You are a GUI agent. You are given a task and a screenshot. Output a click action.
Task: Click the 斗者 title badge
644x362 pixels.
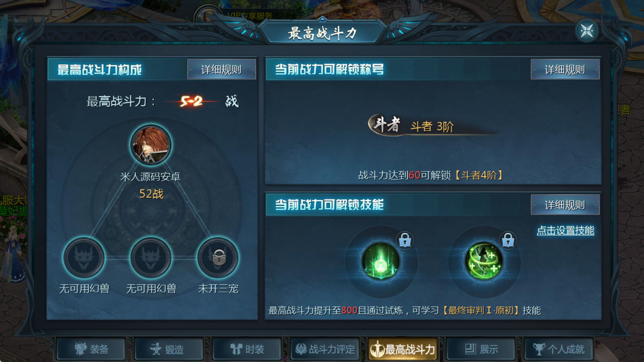click(386, 125)
